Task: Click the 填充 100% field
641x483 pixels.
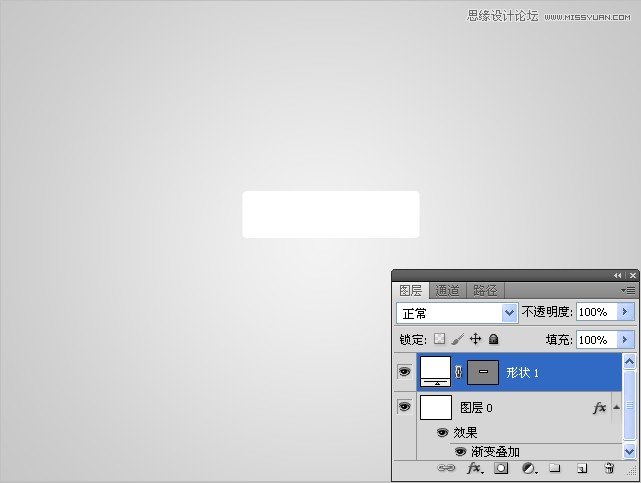Action: click(596, 340)
